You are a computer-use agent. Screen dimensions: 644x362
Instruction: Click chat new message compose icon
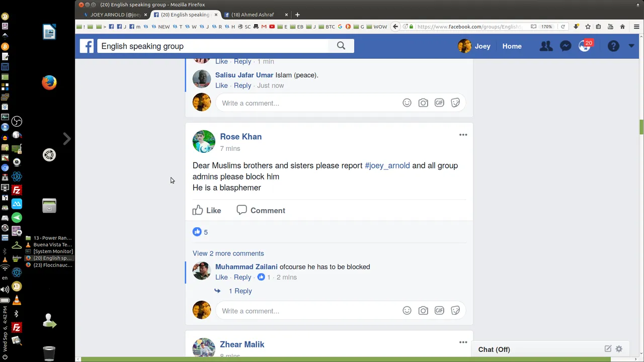click(x=608, y=348)
